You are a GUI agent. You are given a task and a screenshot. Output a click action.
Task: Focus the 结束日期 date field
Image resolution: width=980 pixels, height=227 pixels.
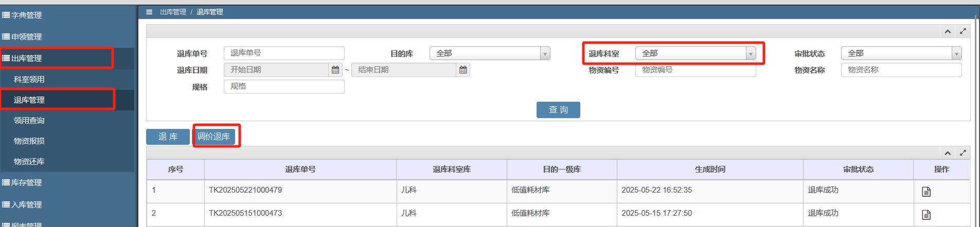coord(404,70)
